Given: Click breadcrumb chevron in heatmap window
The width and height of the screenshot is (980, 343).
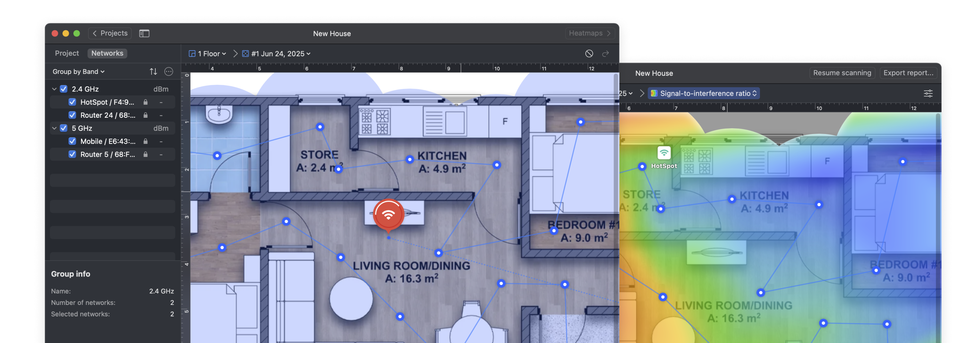Looking at the screenshot, I should (642, 93).
